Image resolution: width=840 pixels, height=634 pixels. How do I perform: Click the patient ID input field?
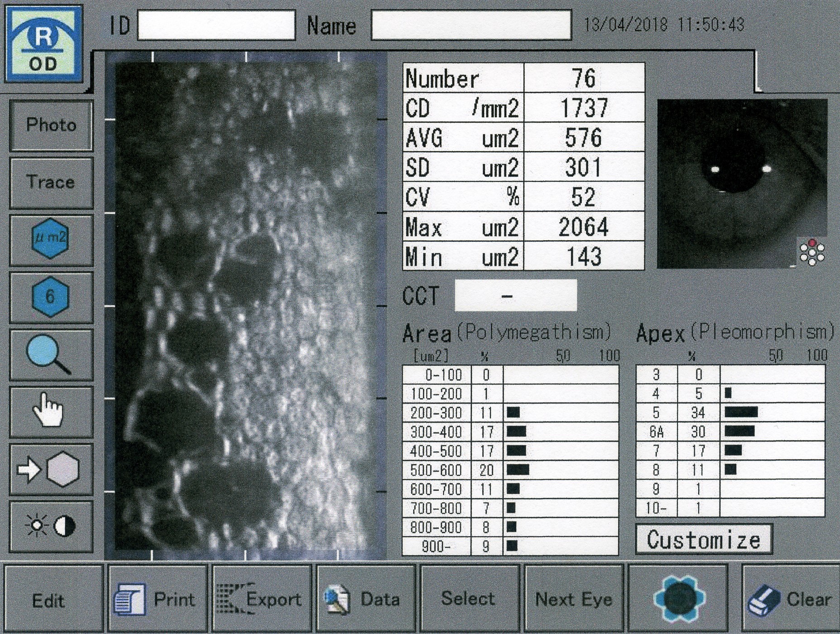coord(216,26)
